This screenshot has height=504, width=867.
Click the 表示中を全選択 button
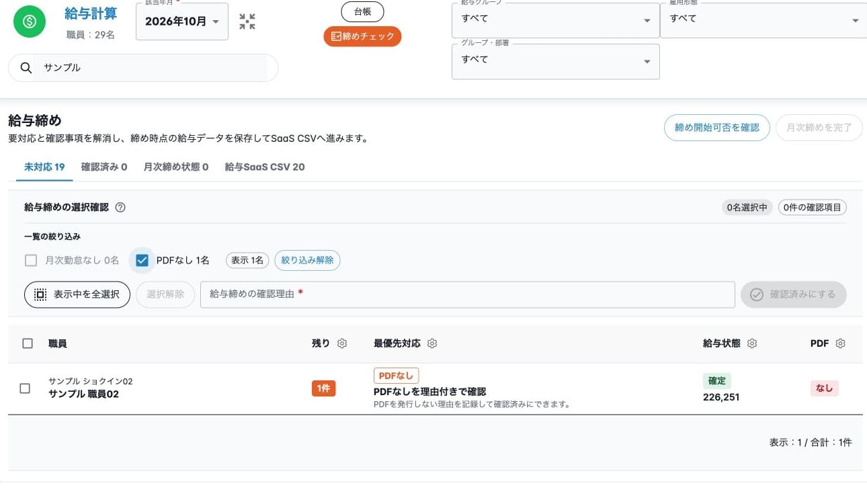tap(77, 294)
